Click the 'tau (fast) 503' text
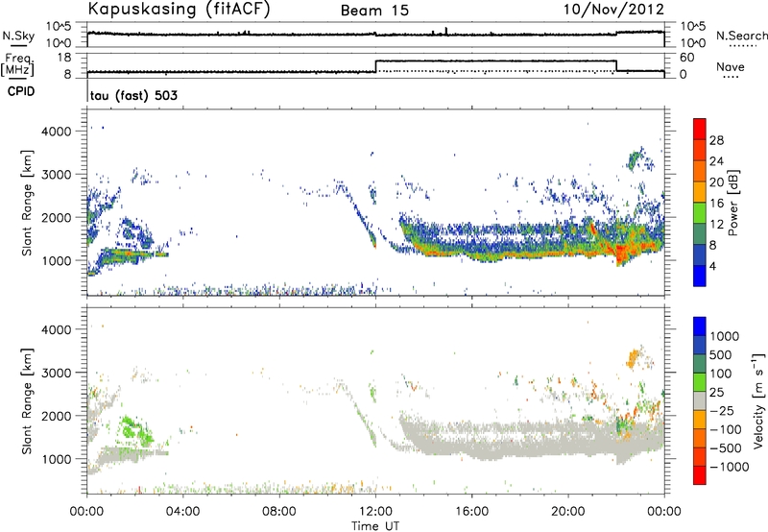This screenshot has width=768, height=532. pyautogui.click(x=133, y=95)
